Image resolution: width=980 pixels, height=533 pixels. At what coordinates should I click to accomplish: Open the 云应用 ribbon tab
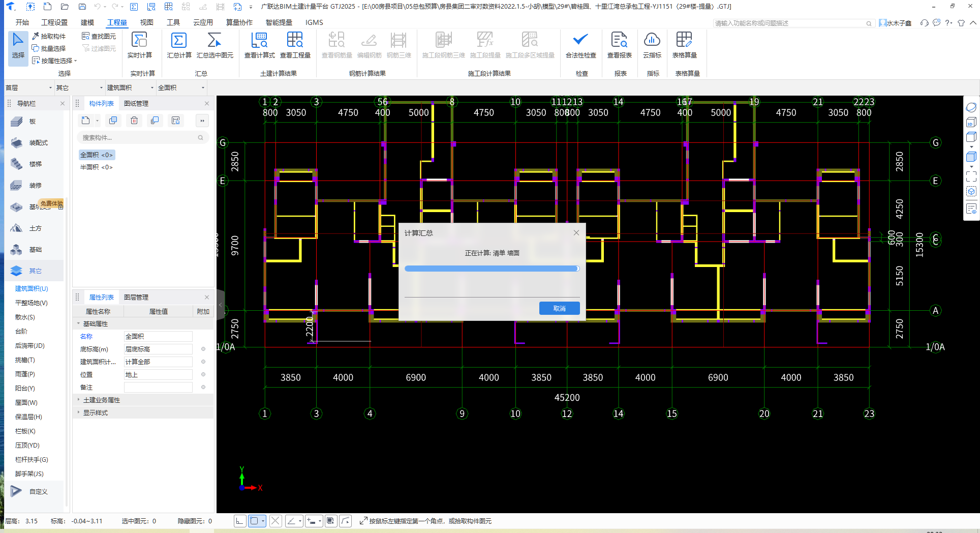(x=203, y=22)
